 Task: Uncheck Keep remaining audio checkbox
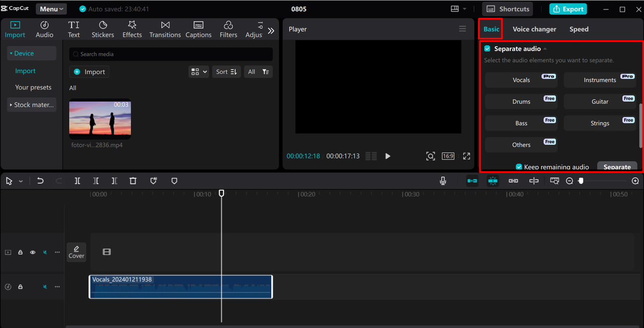tap(519, 167)
